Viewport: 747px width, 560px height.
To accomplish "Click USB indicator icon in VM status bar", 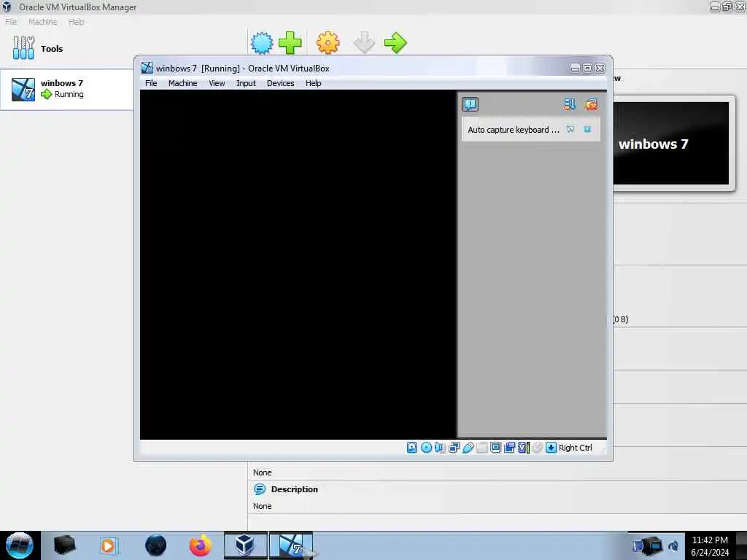I will click(x=468, y=448).
